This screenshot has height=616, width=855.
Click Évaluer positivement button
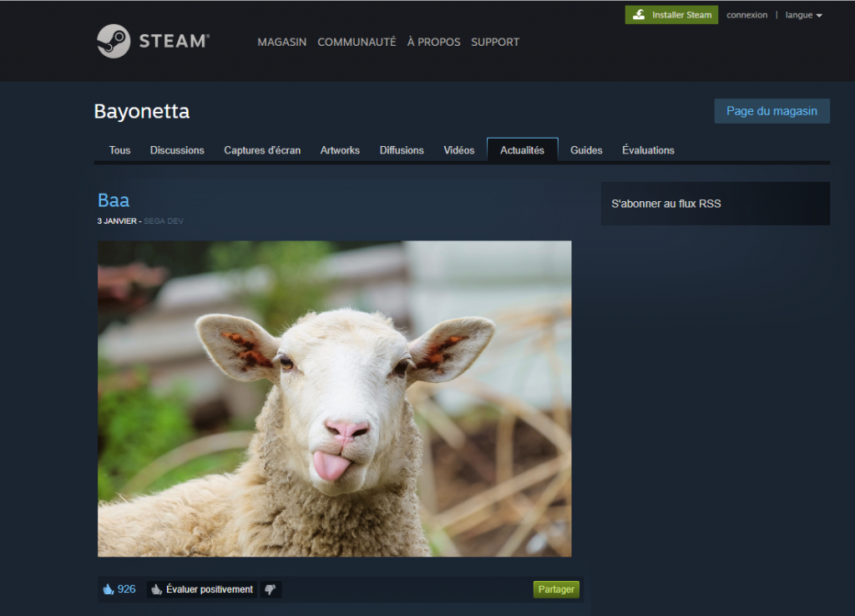[x=202, y=589]
